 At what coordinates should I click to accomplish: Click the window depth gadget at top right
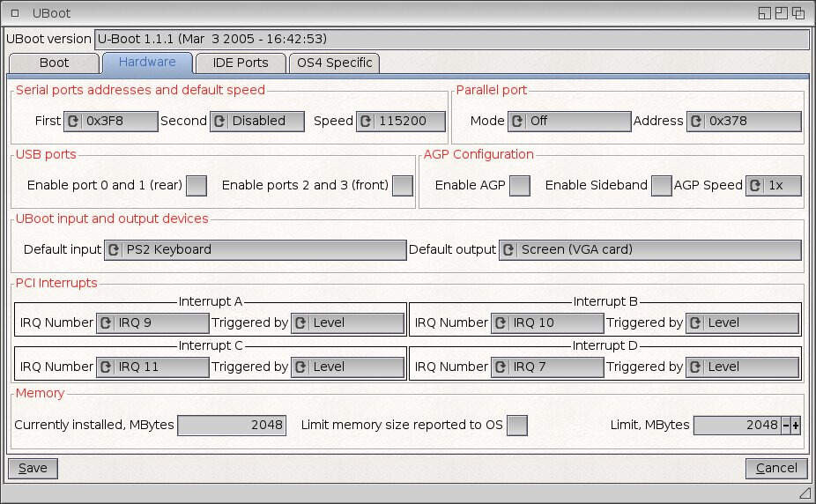[798, 13]
